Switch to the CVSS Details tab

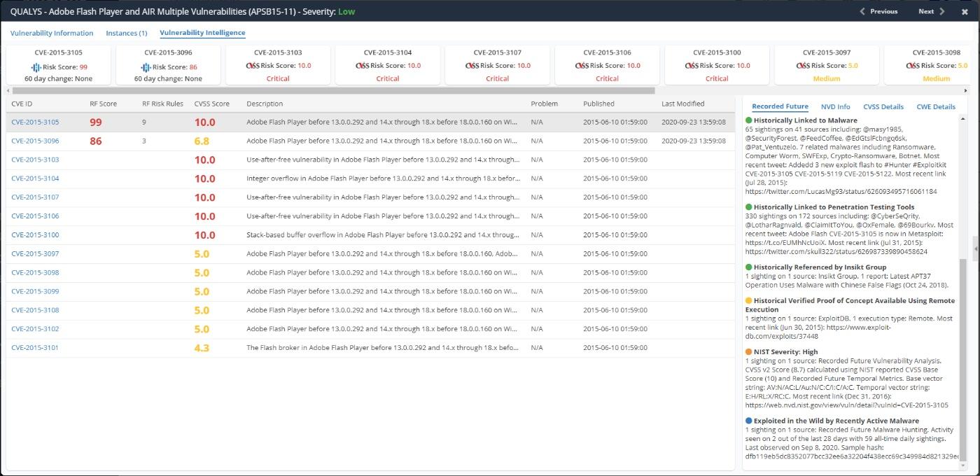click(x=883, y=106)
